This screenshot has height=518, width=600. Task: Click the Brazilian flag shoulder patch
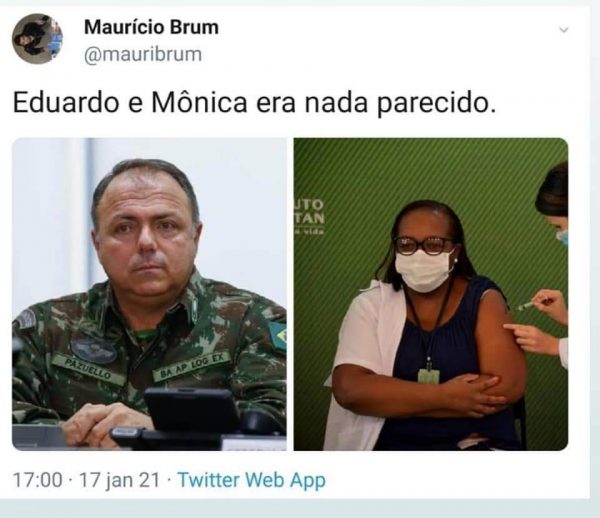(x=278, y=336)
